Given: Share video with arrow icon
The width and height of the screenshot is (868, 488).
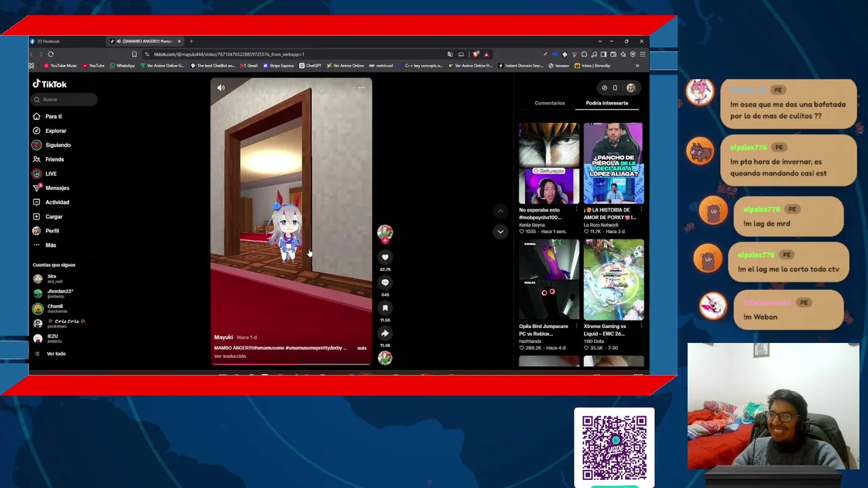Looking at the screenshot, I should [385, 333].
